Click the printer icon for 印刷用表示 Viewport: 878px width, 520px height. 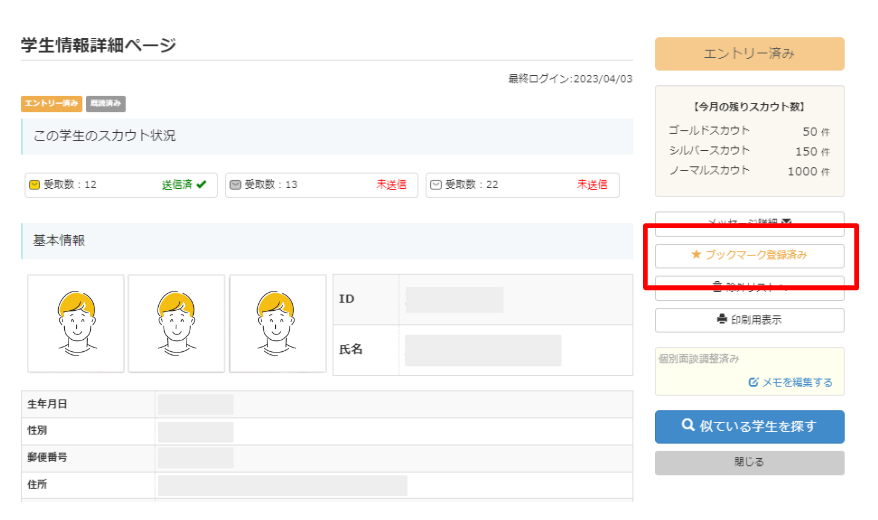[722, 319]
